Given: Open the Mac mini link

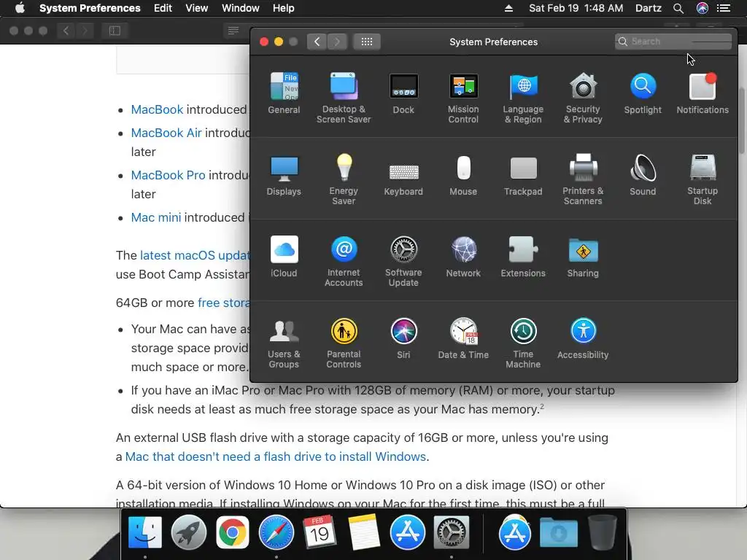Looking at the screenshot, I should [156, 217].
